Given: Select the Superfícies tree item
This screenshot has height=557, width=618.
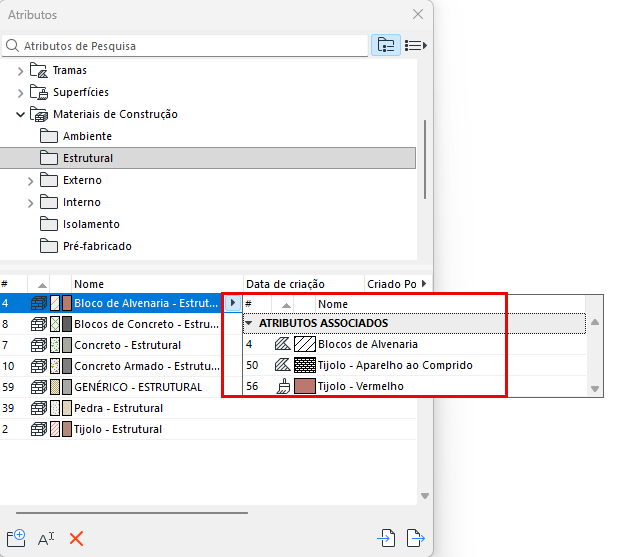Looking at the screenshot, I should click(x=81, y=92).
